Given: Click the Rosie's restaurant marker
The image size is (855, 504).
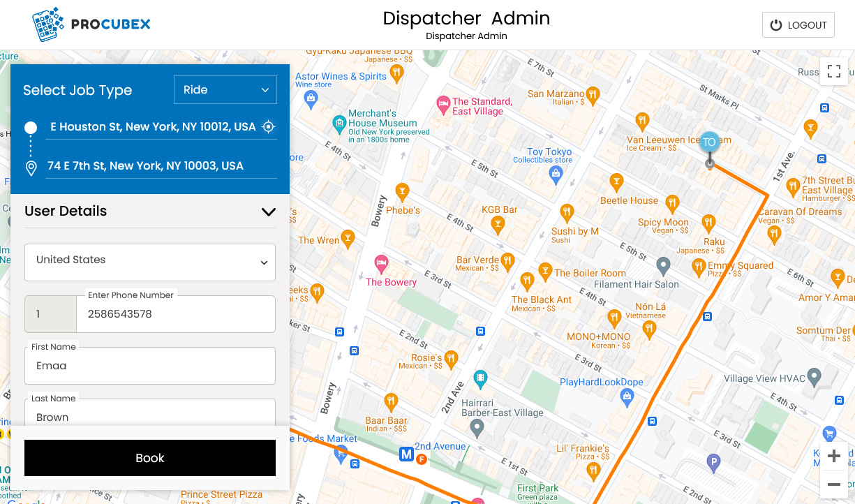Looking at the screenshot, I should click(x=452, y=359).
